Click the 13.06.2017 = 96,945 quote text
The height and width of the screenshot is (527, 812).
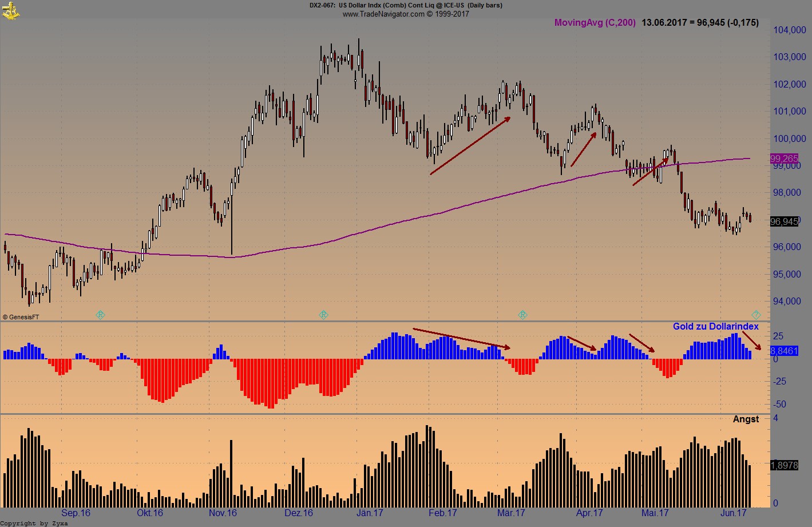701,23
